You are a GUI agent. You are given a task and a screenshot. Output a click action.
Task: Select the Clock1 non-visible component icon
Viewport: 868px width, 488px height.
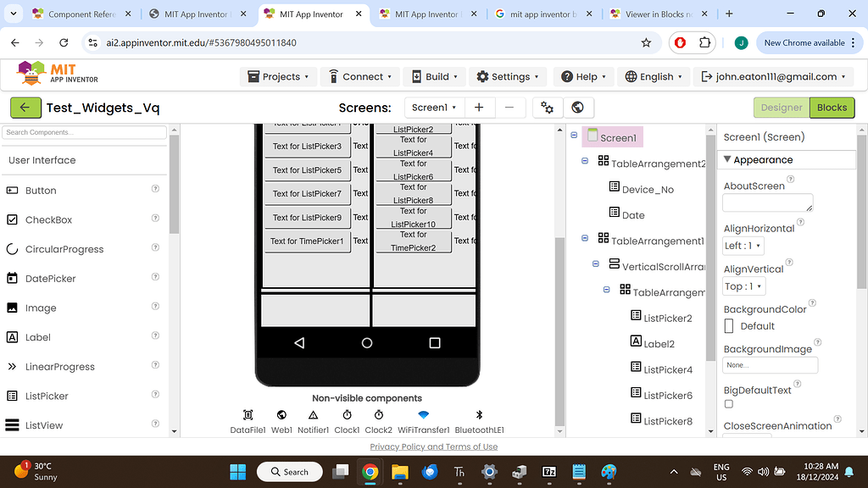pyautogui.click(x=346, y=416)
